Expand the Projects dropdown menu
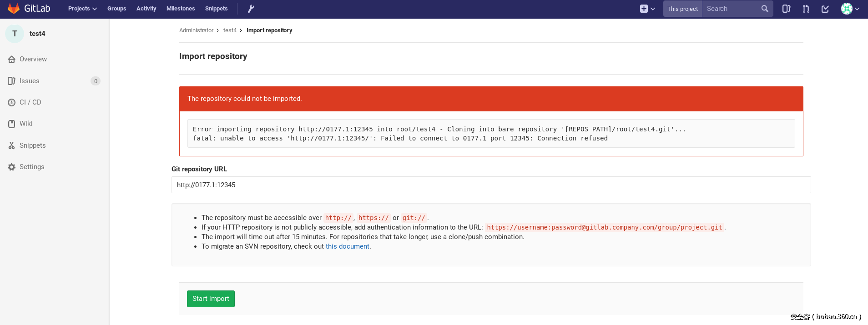The image size is (868, 325). coord(82,9)
